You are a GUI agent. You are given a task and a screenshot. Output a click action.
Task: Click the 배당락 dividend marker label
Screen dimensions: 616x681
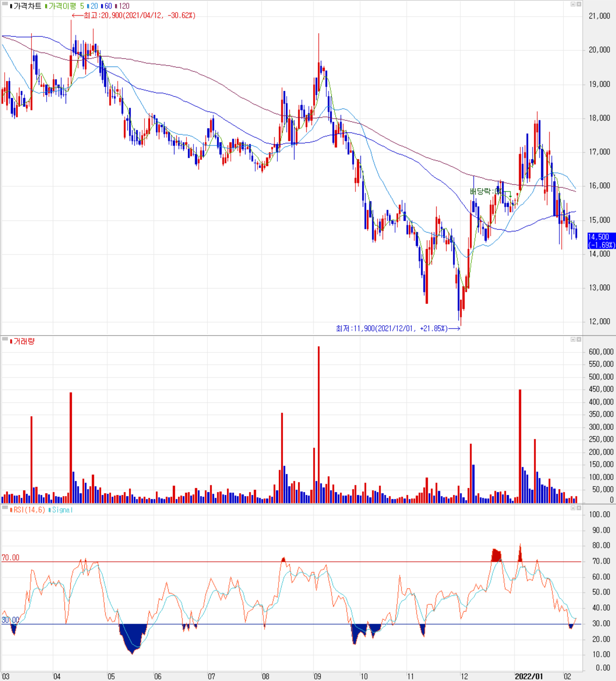[x=486, y=191]
